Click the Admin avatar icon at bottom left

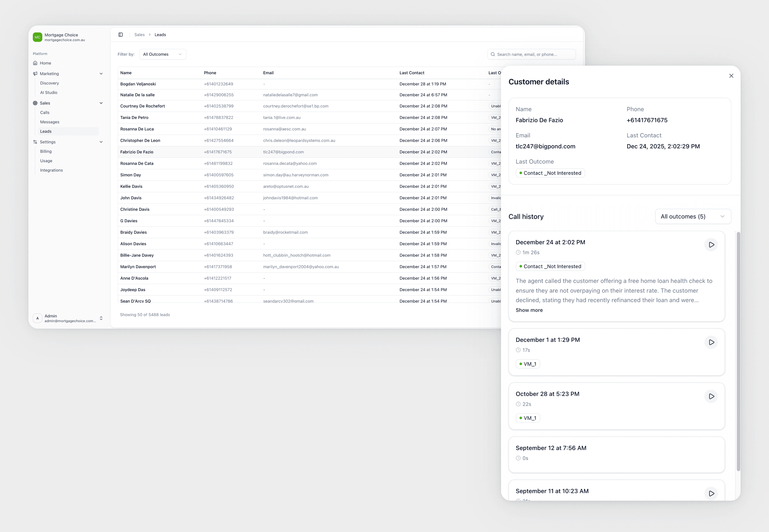(x=37, y=318)
